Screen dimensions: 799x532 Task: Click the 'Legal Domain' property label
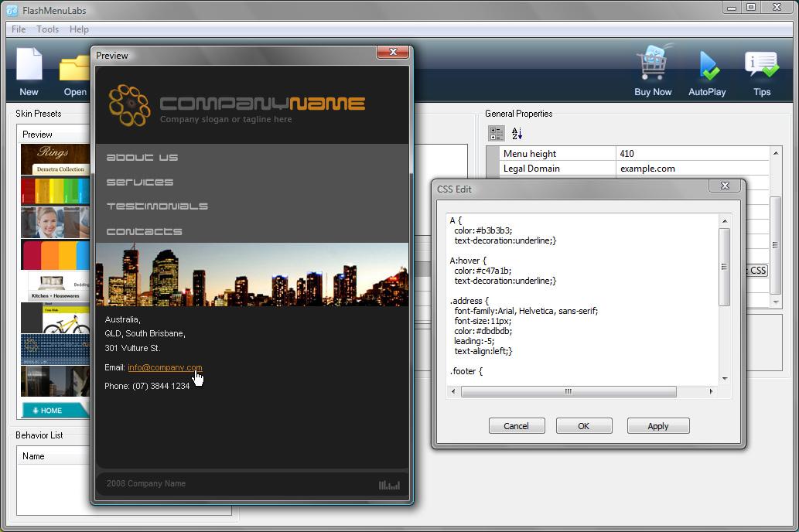[531, 169]
